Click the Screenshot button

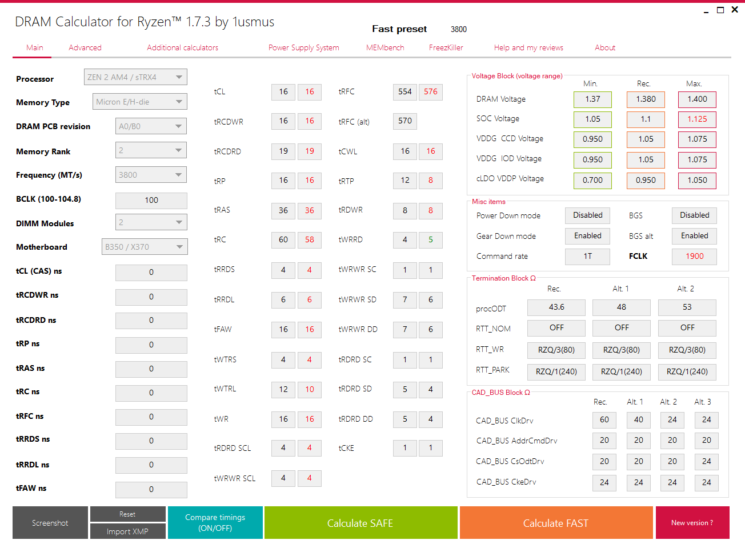pos(50,523)
